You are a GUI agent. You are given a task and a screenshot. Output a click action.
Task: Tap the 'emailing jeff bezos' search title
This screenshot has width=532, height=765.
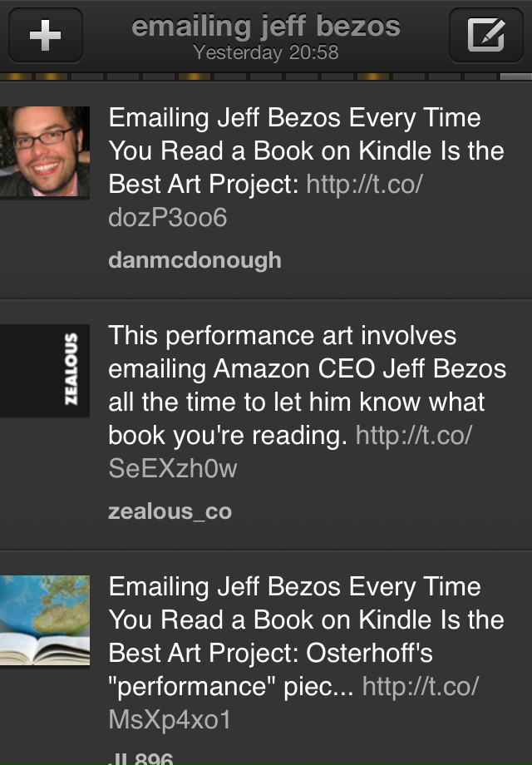(x=265, y=27)
